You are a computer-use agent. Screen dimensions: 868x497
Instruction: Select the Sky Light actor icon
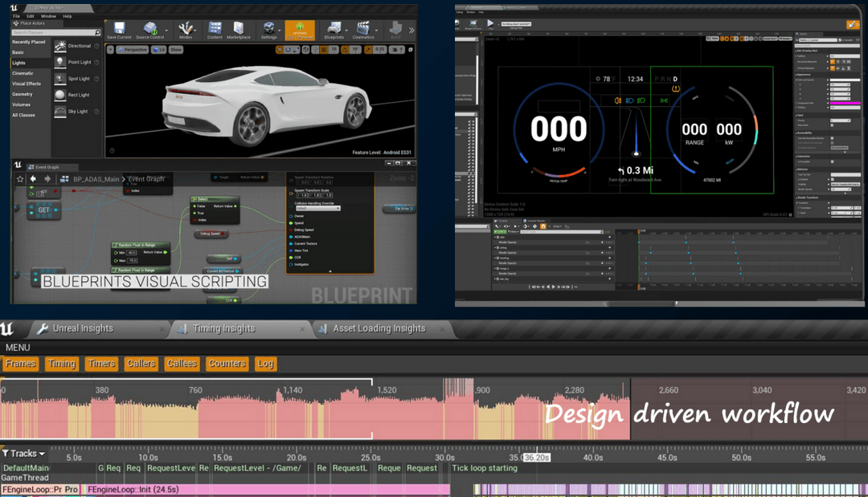(x=60, y=111)
